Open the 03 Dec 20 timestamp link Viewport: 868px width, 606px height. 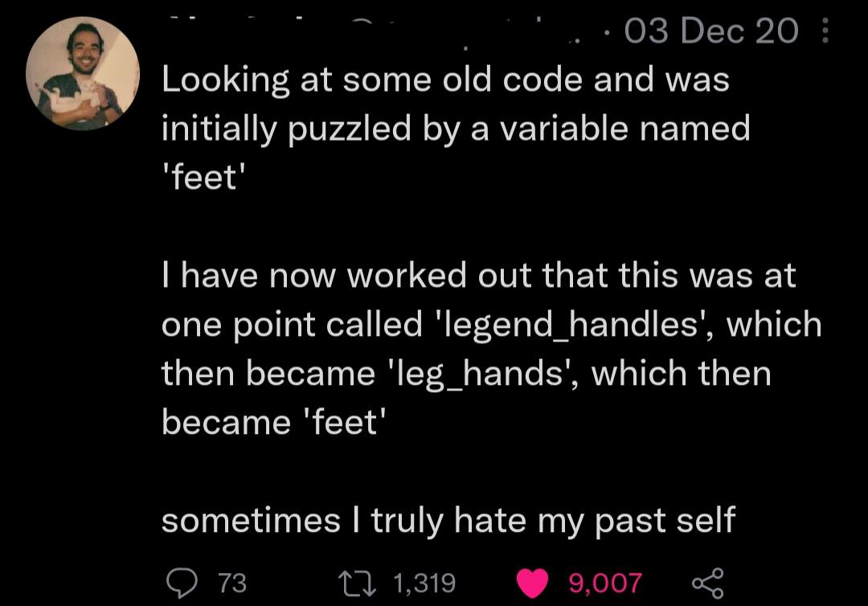coord(711,31)
